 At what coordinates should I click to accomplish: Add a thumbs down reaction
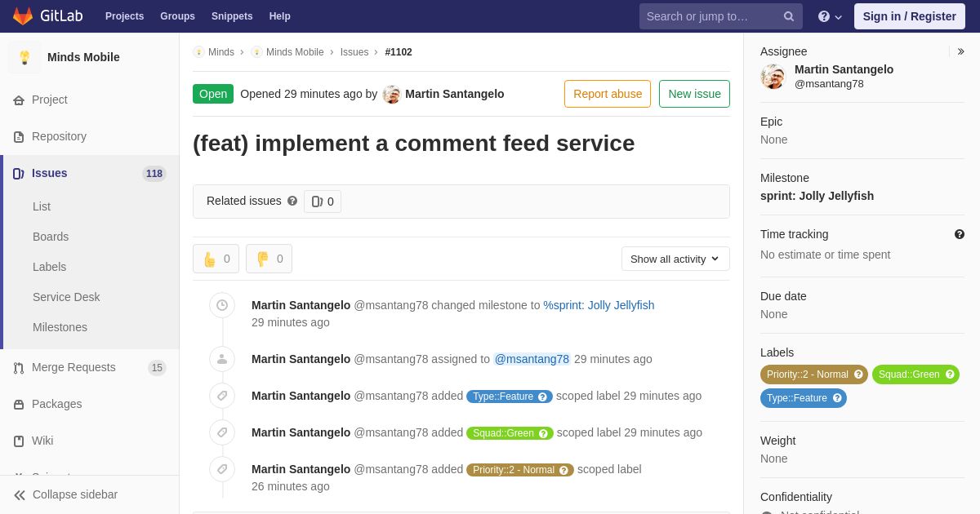coord(269,259)
